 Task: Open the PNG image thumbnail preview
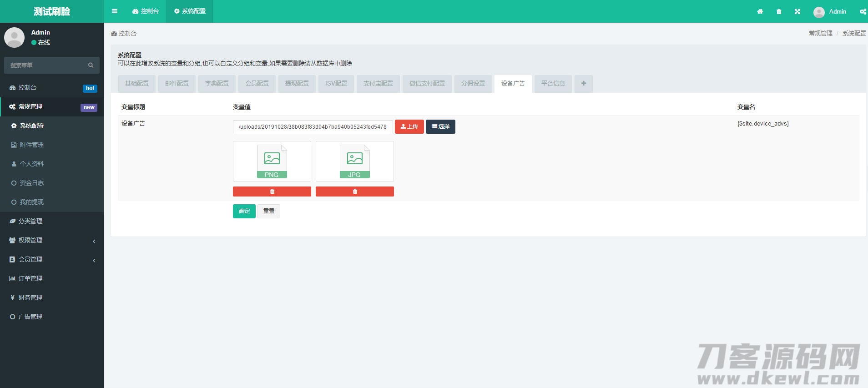(272, 161)
